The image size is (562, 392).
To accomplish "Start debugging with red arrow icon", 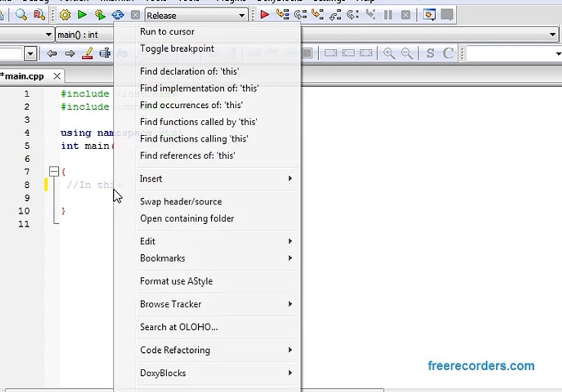I will click(265, 15).
